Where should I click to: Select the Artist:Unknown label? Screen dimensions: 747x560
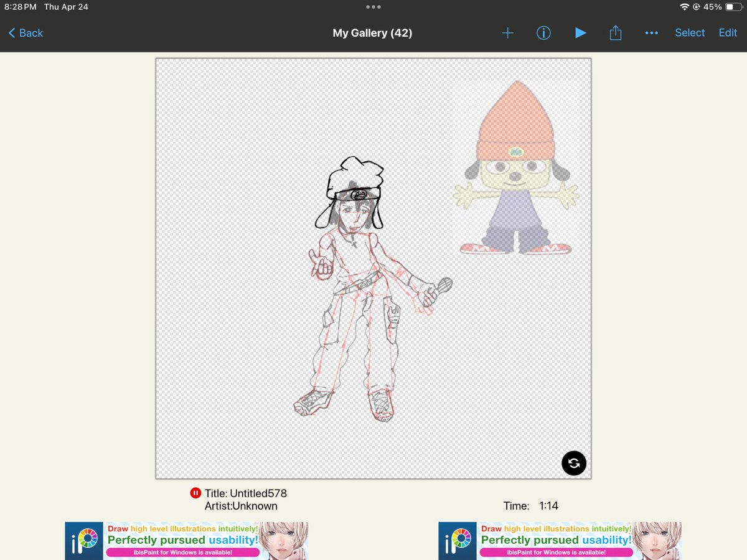click(241, 506)
